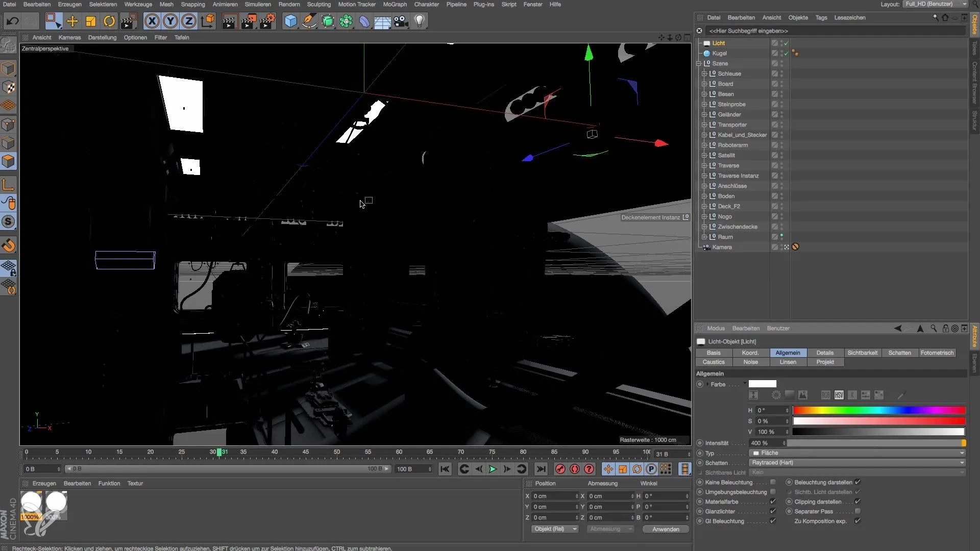Collapse the Szene tree group
Screen dimensions: 980x551
(699, 63)
